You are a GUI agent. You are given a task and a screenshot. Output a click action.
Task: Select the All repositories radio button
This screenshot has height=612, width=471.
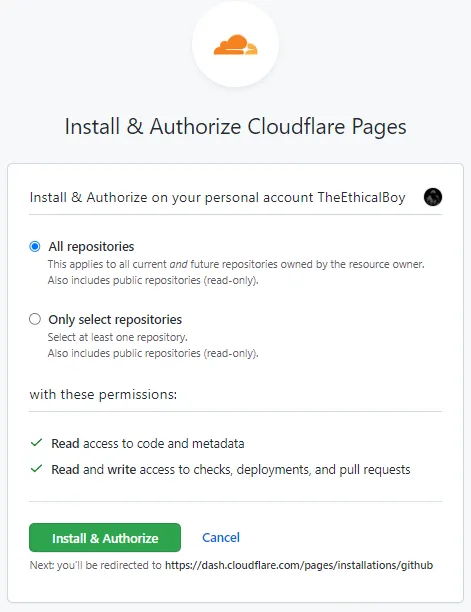pos(35,246)
